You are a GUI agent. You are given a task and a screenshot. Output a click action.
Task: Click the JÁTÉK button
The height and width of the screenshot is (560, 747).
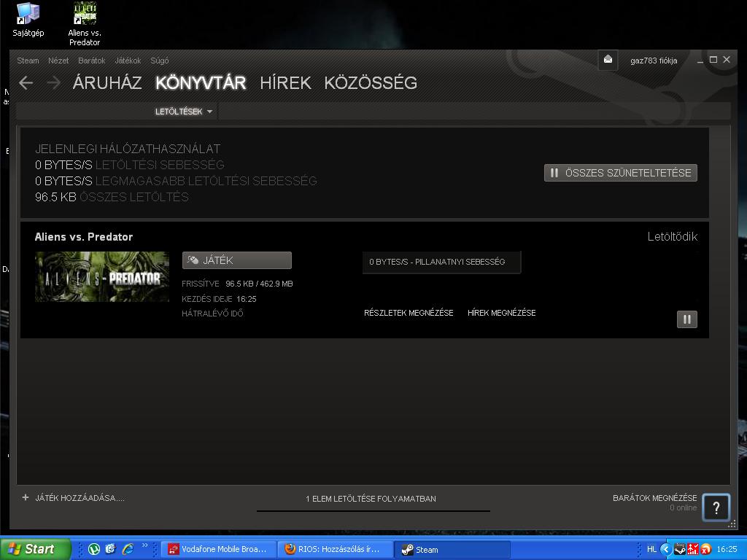[237, 260]
